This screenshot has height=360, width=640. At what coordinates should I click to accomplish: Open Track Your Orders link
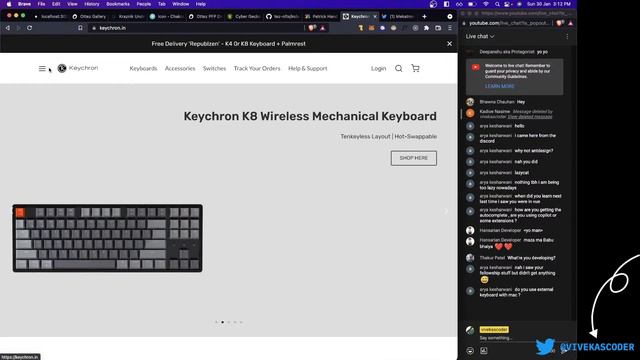(257, 69)
